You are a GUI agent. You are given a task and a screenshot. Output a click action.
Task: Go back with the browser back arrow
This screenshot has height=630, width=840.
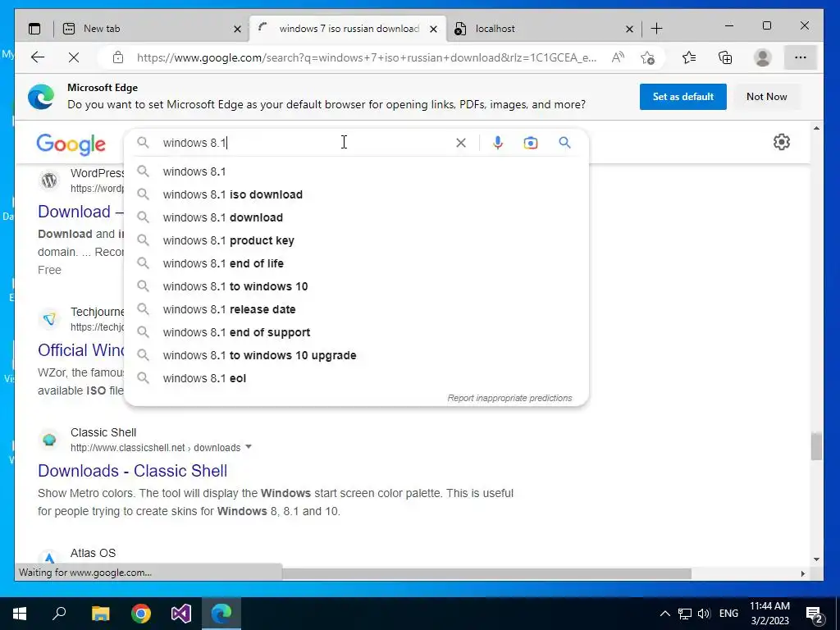38,57
